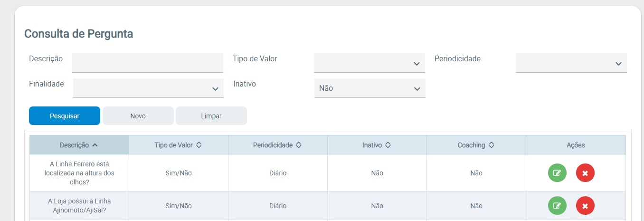Delete the Ajinomoto/AjiSal question row
The width and height of the screenshot is (644, 221).
pyautogui.click(x=585, y=206)
